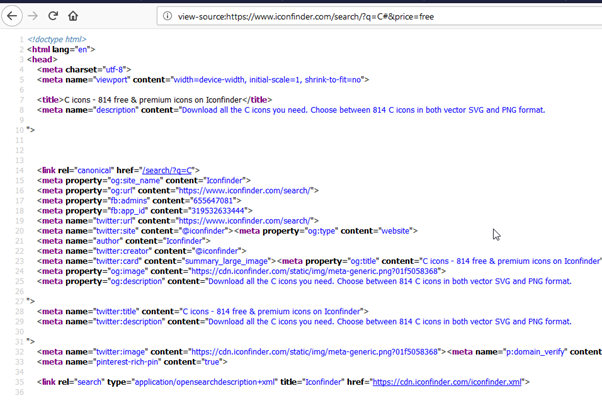
Task: Click the og:description content on line 25
Action: pos(390,281)
